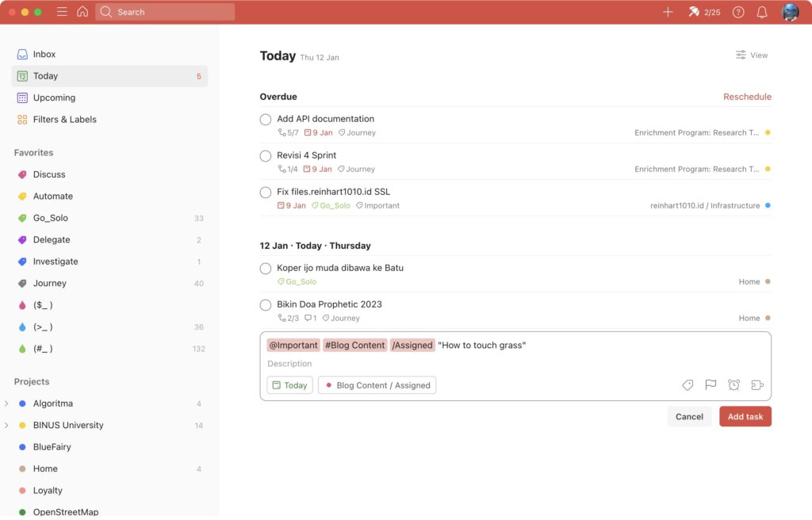Image resolution: width=812 pixels, height=520 pixels.
Task: Click the Reschedule link for overdue tasks
Action: pos(747,97)
